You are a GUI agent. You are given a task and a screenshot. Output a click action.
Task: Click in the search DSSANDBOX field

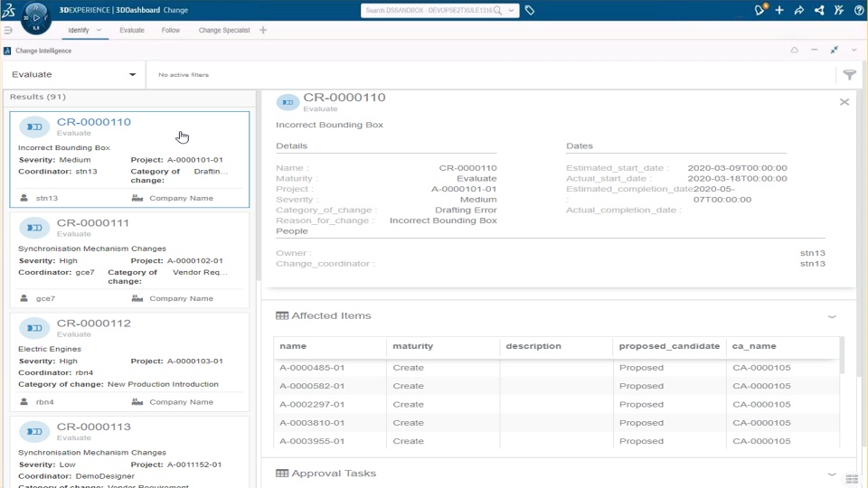pos(428,11)
